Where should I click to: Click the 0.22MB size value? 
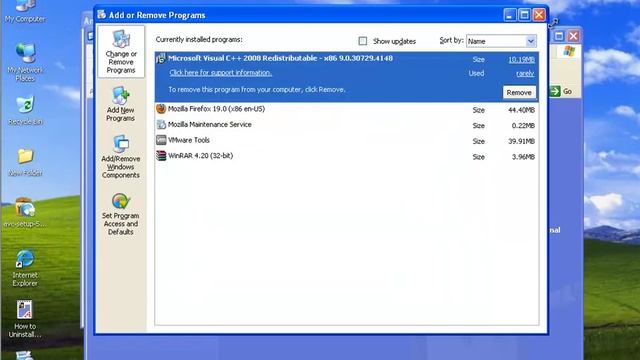click(x=523, y=126)
